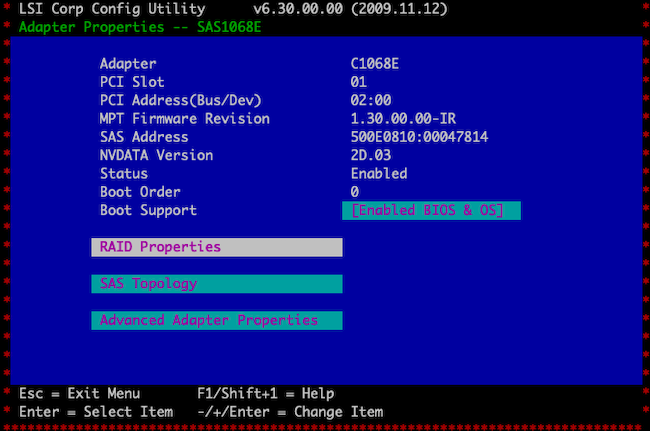
Task: Click the Boot Support label
Action: 148,211
